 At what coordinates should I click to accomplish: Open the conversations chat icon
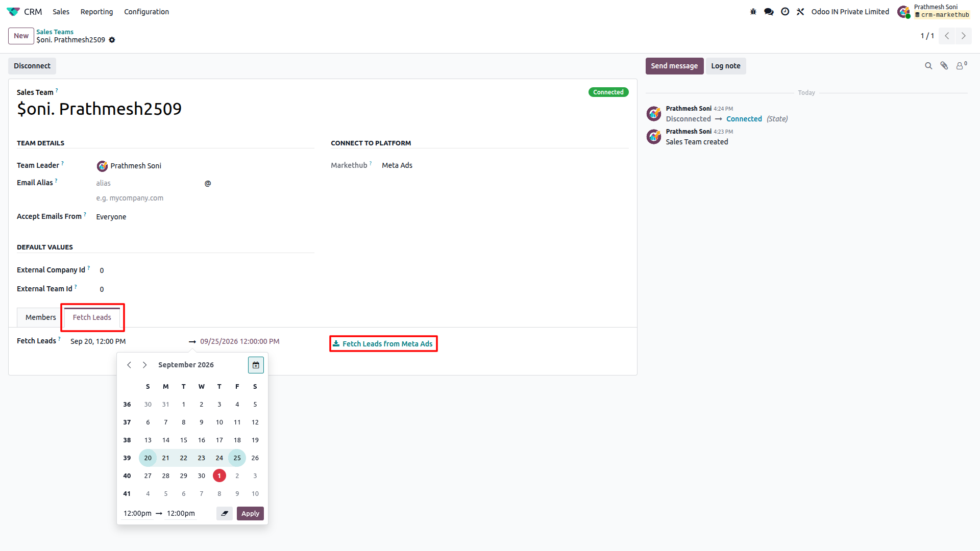(x=769, y=12)
